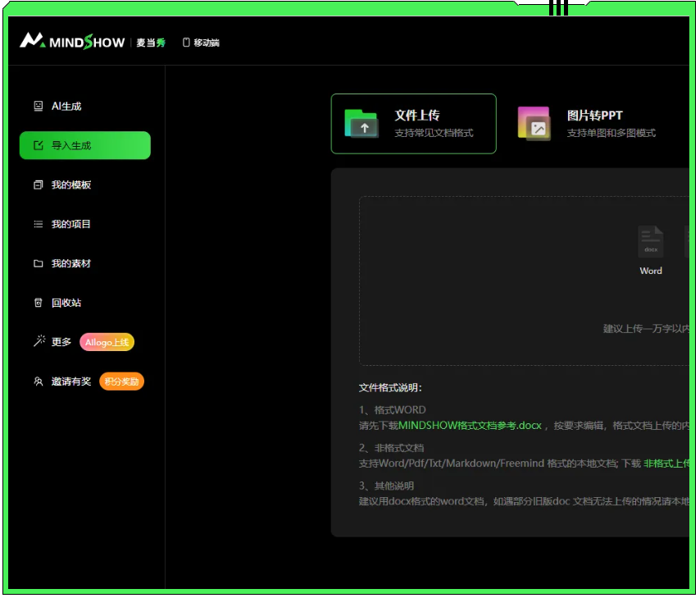
Task: Click the 2、非格式文档 text line
Action: pos(392,448)
